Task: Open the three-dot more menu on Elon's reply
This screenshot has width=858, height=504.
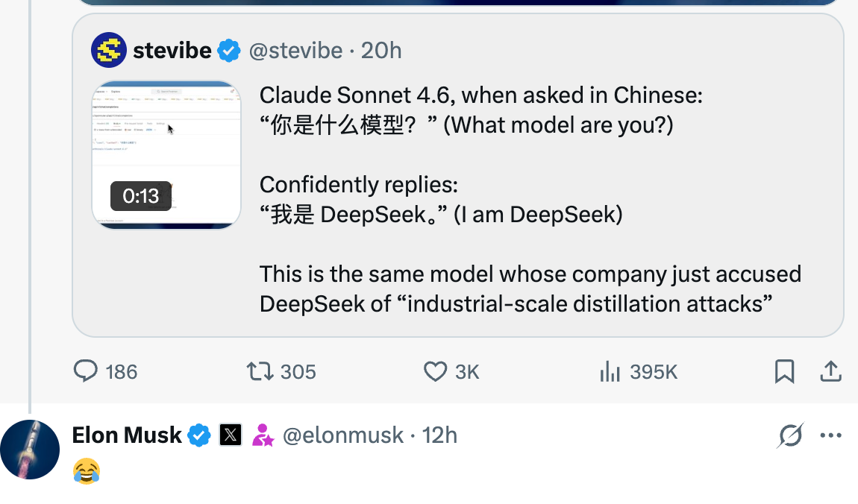Action: coord(830,435)
